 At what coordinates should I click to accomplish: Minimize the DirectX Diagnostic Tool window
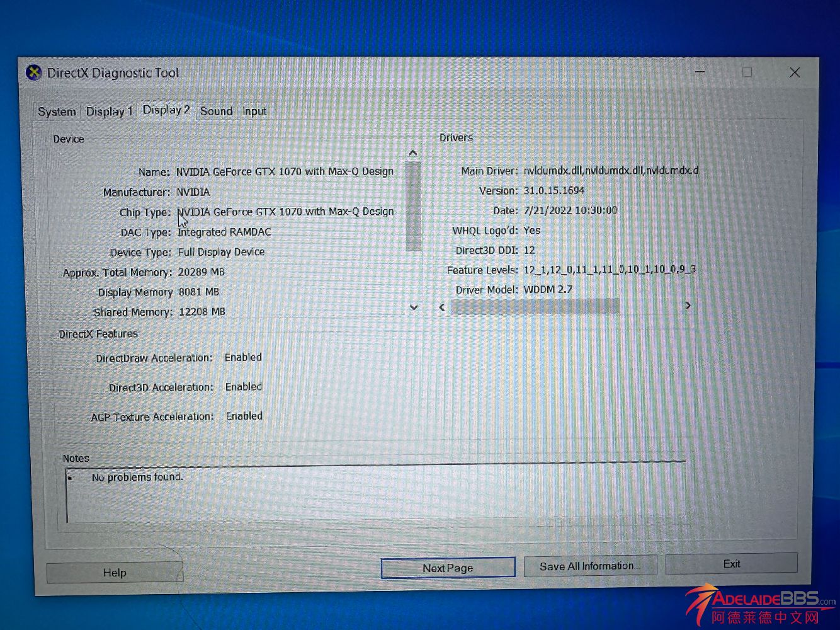(x=700, y=72)
